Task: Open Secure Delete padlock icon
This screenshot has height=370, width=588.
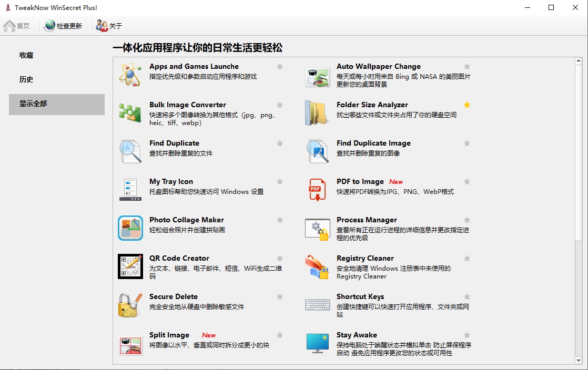Action: click(130, 305)
